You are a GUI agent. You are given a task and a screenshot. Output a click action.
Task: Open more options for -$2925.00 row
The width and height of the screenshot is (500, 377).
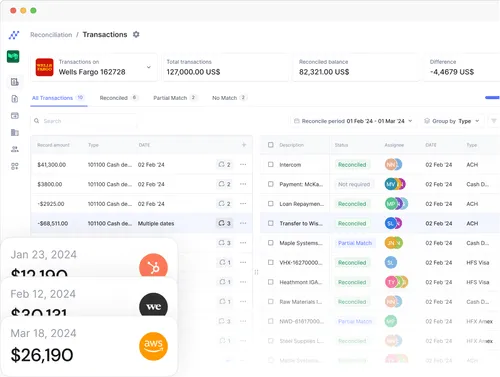click(243, 204)
